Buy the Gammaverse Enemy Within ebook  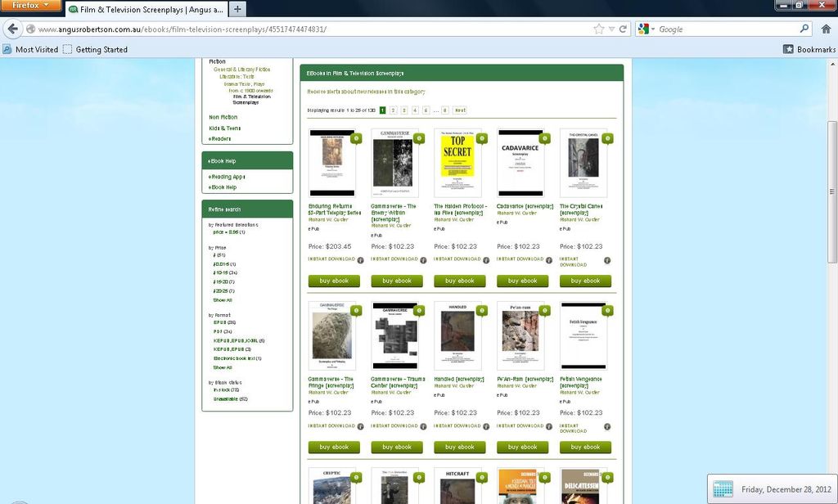click(x=397, y=281)
